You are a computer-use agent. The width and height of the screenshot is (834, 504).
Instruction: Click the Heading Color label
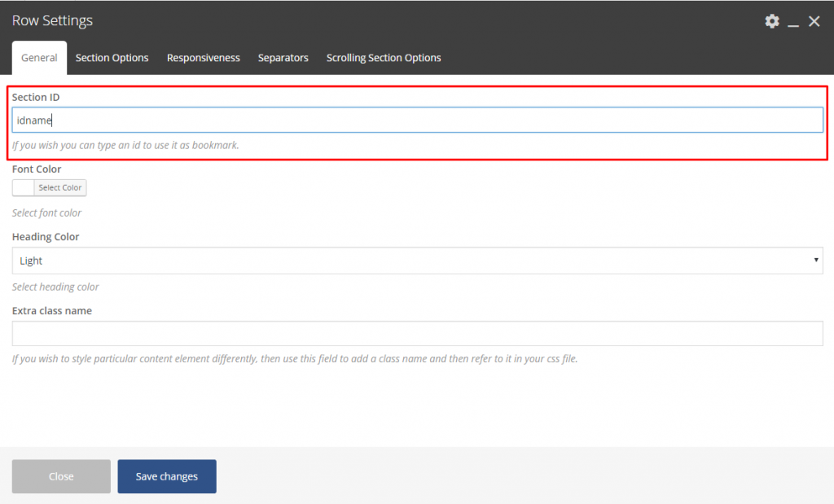[x=46, y=237]
